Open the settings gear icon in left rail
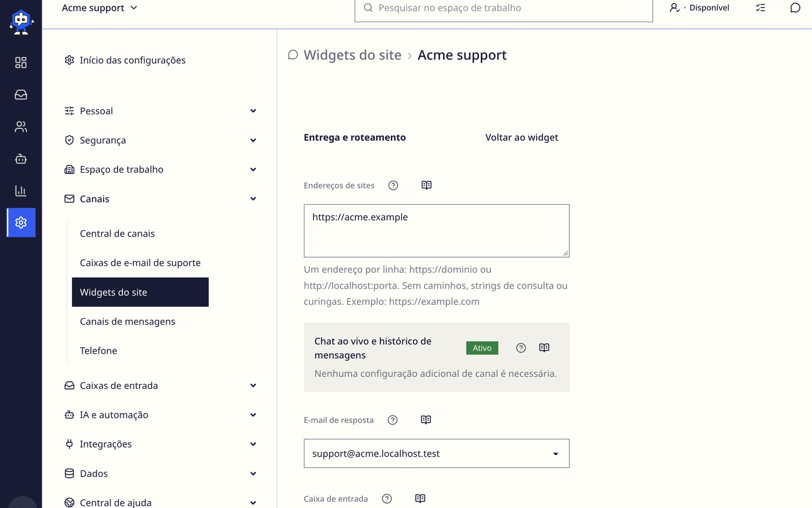Image resolution: width=812 pixels, height=508 pixels. point(21,223)
